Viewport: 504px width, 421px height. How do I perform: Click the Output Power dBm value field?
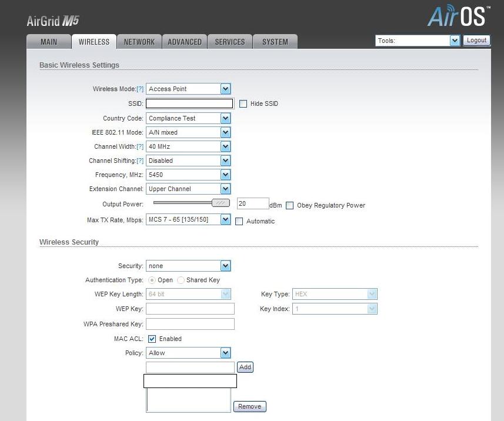(253, 204)
